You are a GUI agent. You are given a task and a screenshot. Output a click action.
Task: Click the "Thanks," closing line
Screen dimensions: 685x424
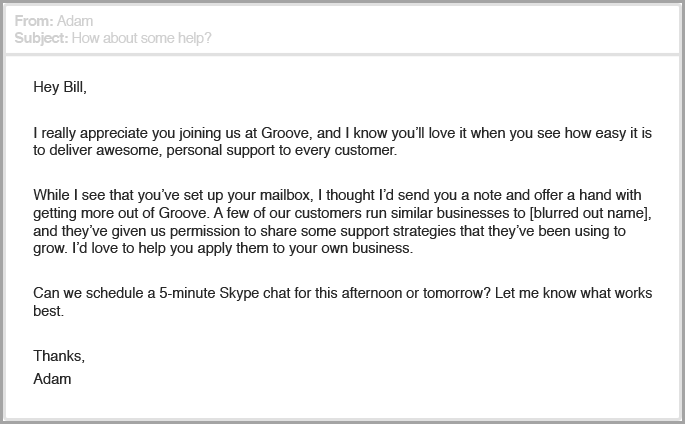click(59, 356)
